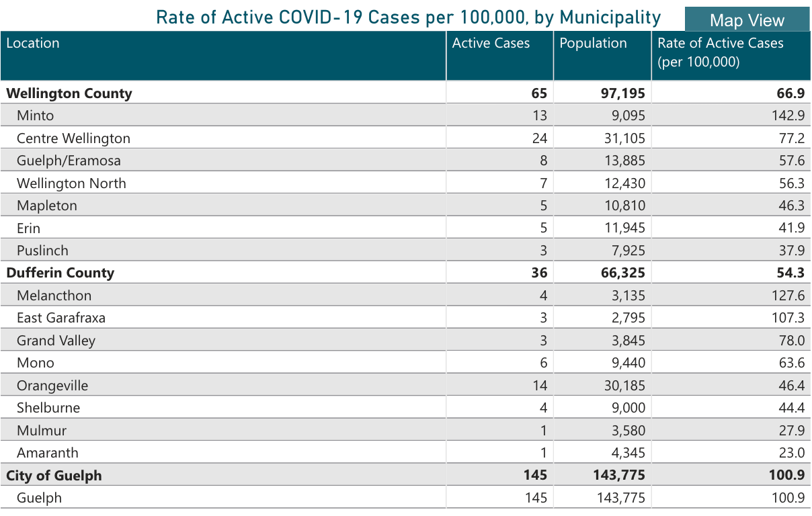Click the Minto municipality row
This screenshot has width=812, height=516.
36,116
